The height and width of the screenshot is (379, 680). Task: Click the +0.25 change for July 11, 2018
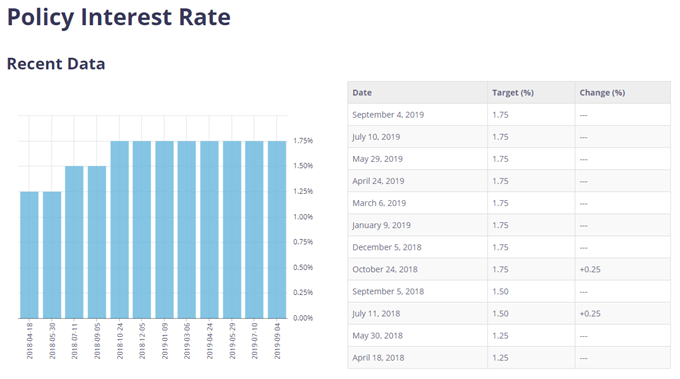590,314
